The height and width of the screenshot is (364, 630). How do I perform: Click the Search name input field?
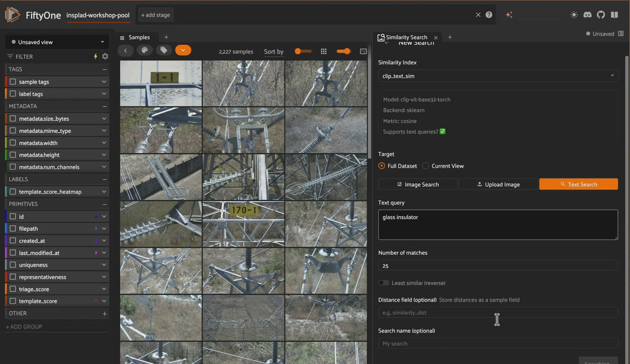click(x=498, y=343)
